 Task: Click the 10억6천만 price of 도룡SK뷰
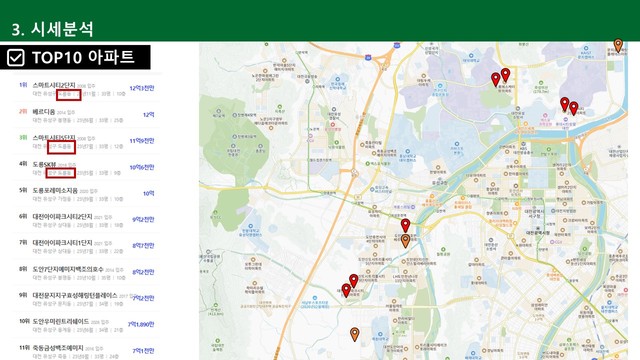point(142,167)
